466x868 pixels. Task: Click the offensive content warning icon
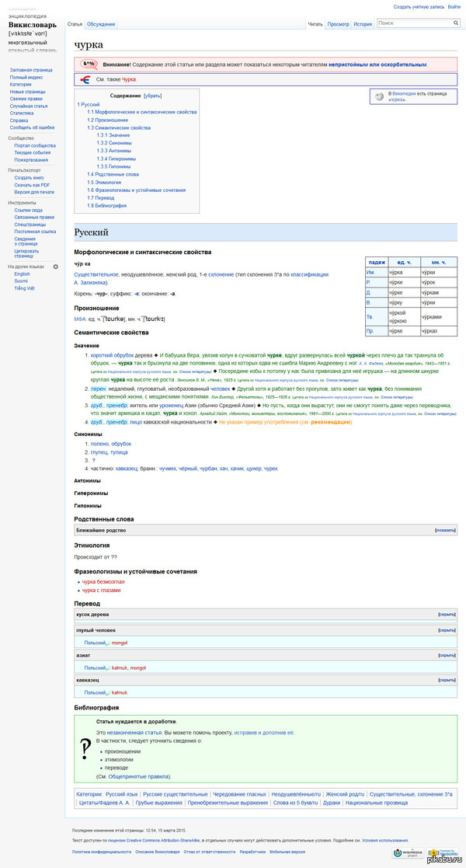point(89,64)
